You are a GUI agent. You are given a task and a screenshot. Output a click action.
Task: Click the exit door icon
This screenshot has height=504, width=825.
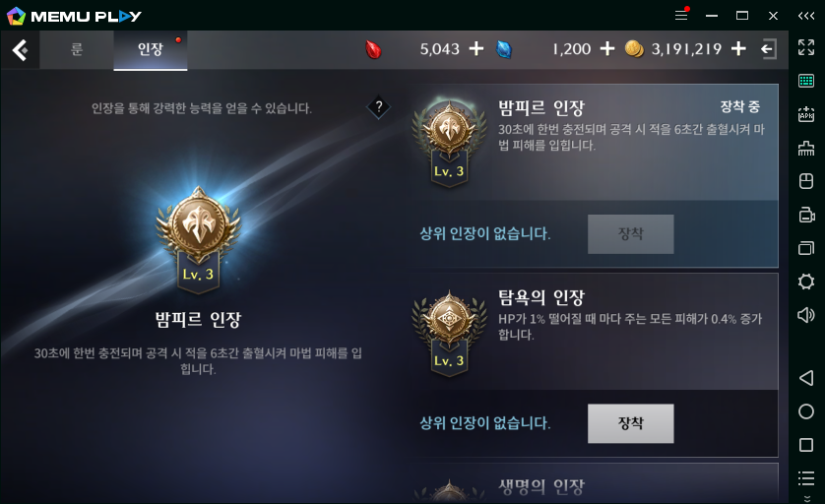(769, 49)
